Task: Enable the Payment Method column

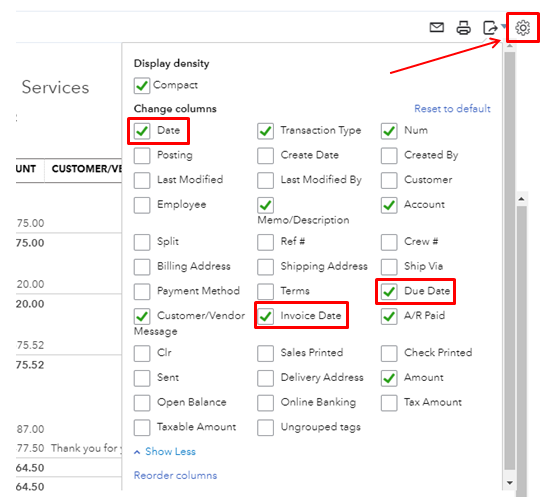Action: tap(142, 292)
